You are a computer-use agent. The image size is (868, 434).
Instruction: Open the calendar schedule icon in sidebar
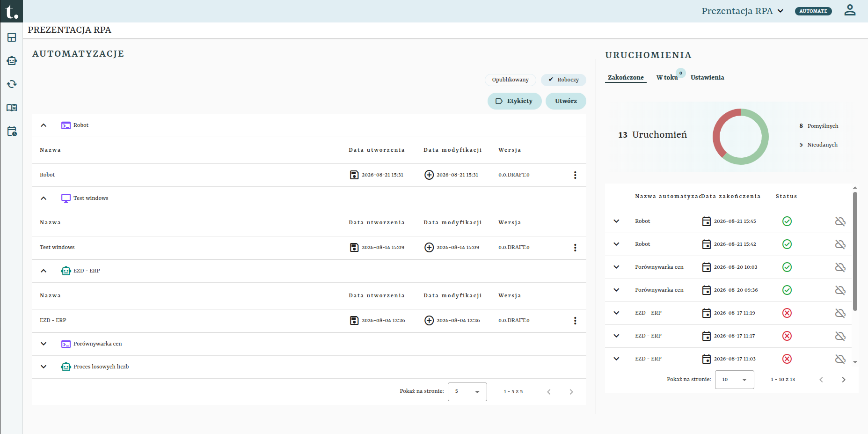click(12, 132)
